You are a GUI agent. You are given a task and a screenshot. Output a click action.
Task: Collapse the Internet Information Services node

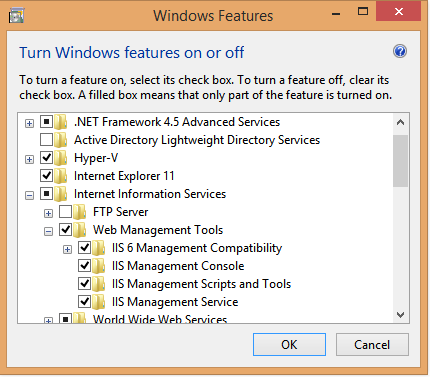tap(29, 195)
